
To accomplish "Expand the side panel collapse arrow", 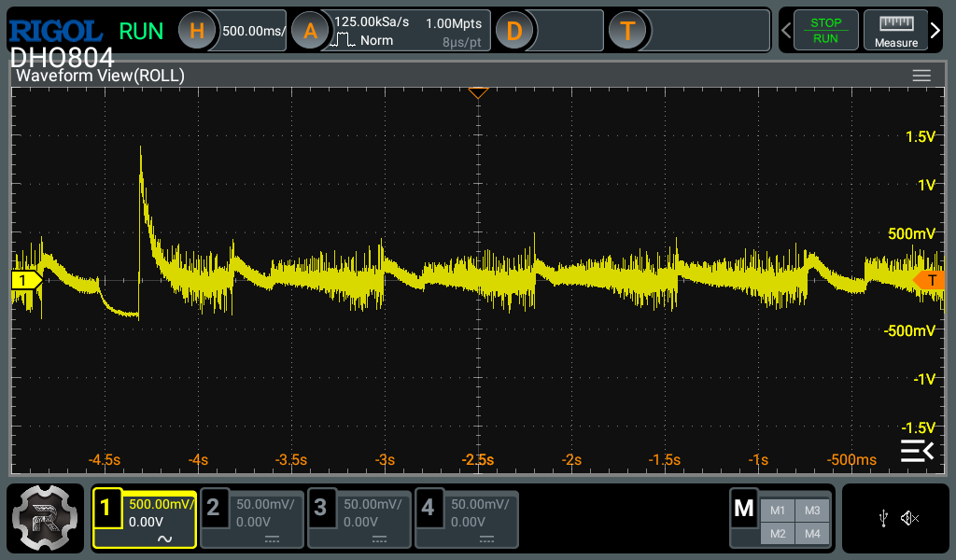I will (x=916, y=451).
